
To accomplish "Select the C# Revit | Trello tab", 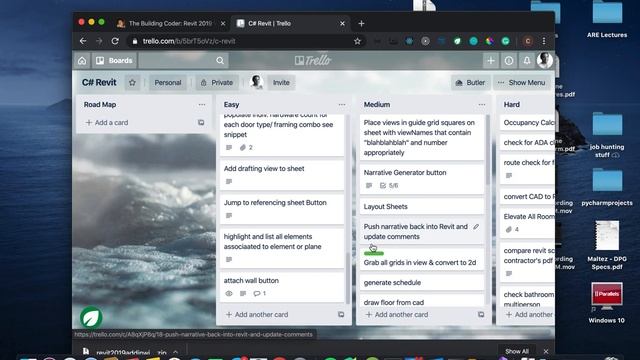I will point(291,23).
